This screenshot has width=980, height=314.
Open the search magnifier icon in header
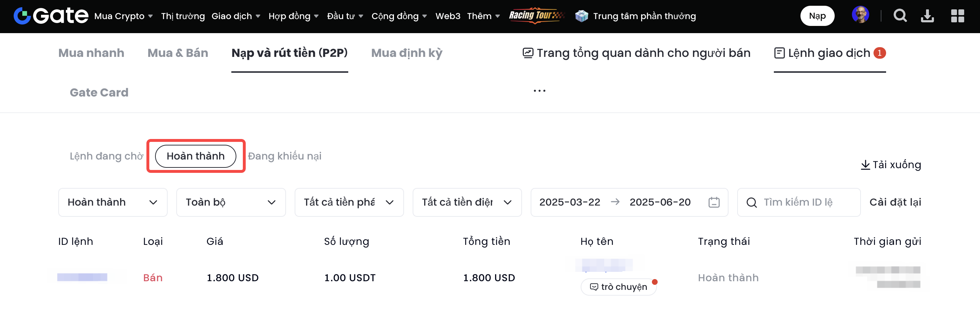click(900, 16)
